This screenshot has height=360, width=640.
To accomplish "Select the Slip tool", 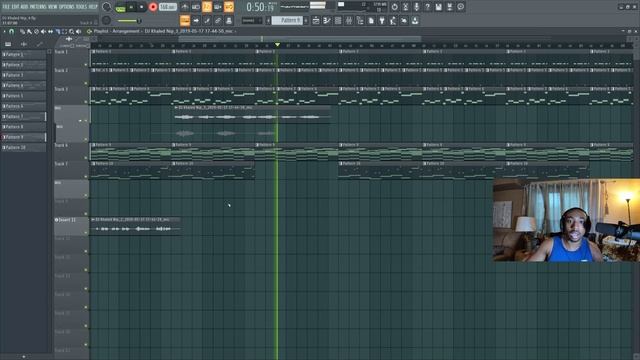I will pyautogui.click(x=50, y=31).
